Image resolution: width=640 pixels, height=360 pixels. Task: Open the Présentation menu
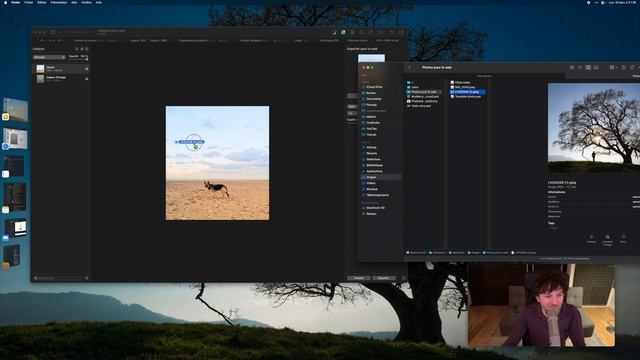tap(59, 2)
